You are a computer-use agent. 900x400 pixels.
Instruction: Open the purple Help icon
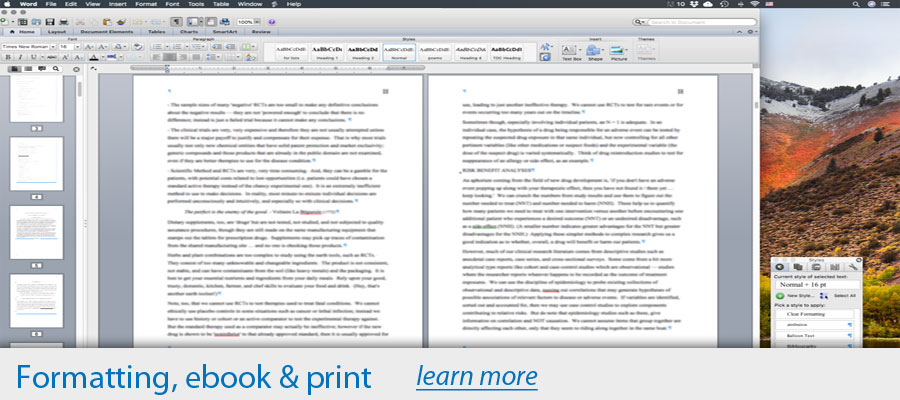(x=271, y=22)
